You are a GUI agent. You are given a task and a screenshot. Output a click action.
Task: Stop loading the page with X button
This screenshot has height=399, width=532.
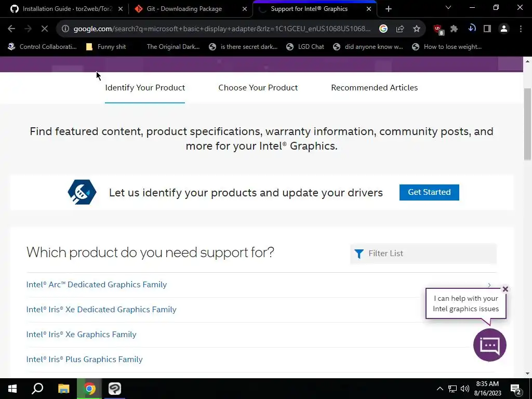45,29
